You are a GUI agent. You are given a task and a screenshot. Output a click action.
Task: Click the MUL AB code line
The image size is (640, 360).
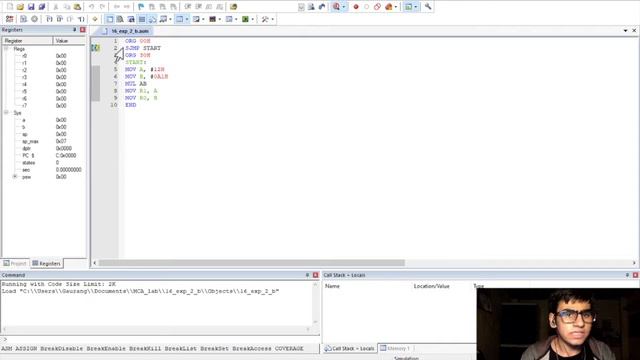click(136, 84)
